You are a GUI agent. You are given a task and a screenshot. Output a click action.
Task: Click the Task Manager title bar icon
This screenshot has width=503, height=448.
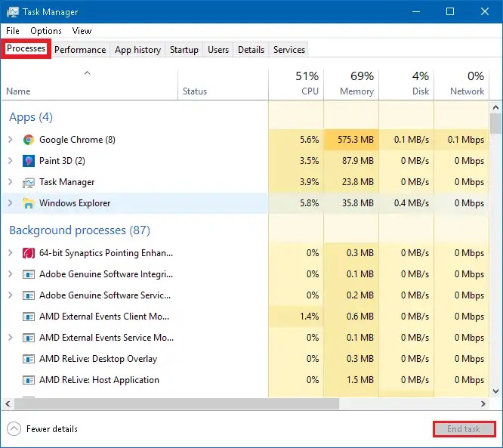click(13, 12)
